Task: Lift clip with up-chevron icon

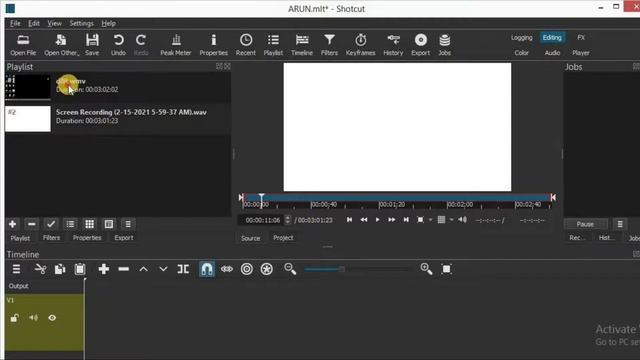Action: [143, 269]
